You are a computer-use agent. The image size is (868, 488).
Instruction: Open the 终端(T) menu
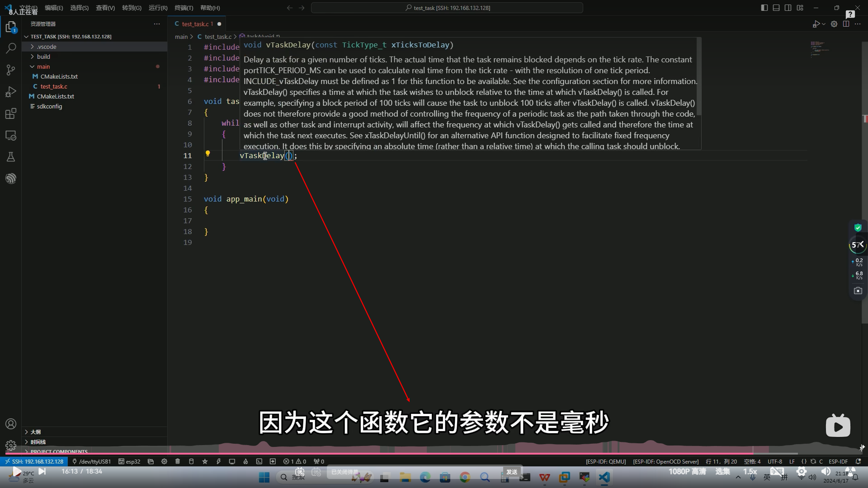coord(184,8)
